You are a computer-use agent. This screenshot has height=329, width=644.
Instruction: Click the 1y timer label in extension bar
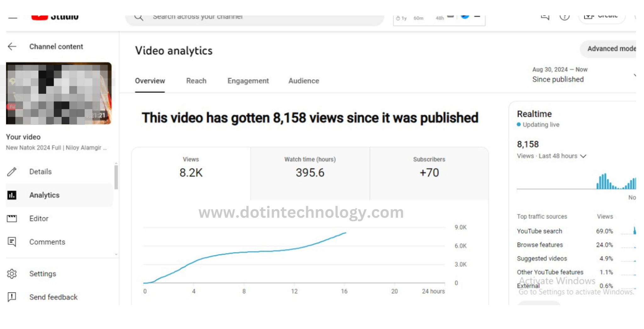401,18
